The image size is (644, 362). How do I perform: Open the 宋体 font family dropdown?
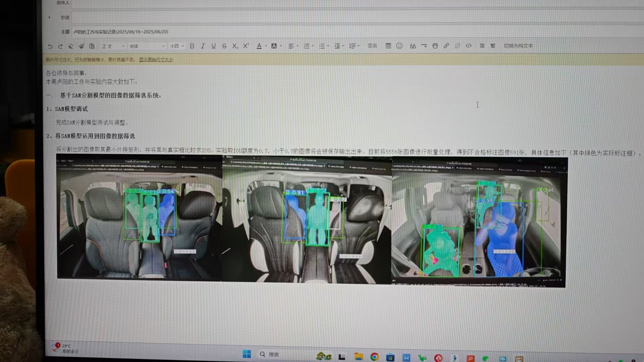coord(147,46)
